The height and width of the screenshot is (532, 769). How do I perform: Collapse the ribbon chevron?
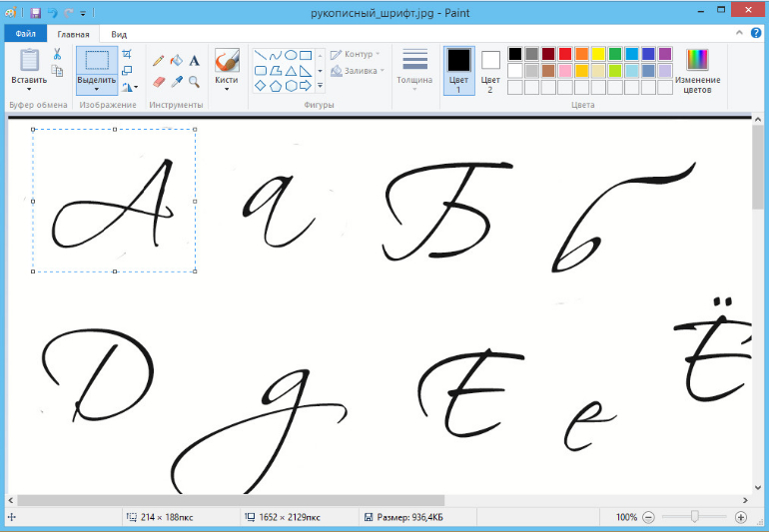coord(739,33)
